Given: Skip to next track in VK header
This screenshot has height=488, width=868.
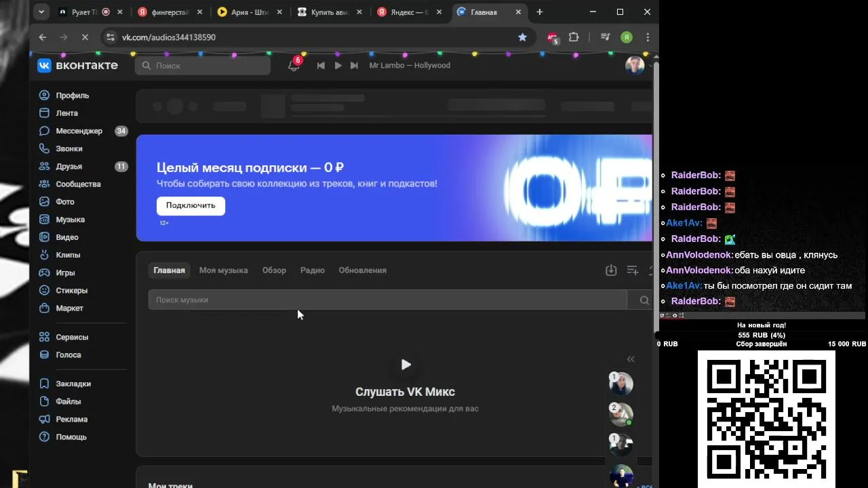Looking at the screenshot, I should coord(354,66).
